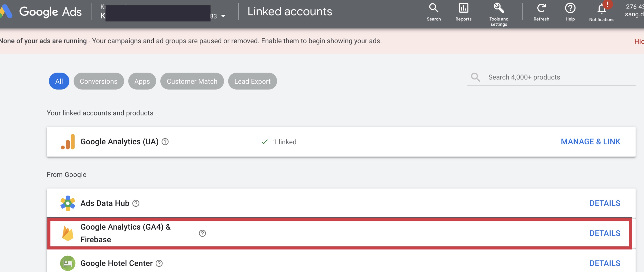Screen dimensions: 644x272
Task: Select the Customer Match filter chip
Action: coord(192,81)
